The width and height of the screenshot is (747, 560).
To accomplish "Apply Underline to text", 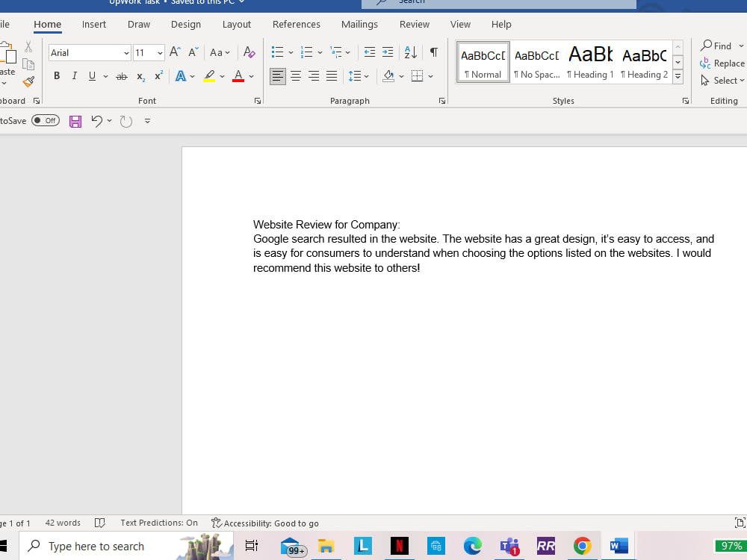I will pyautogui.click(x=92, y=76).
